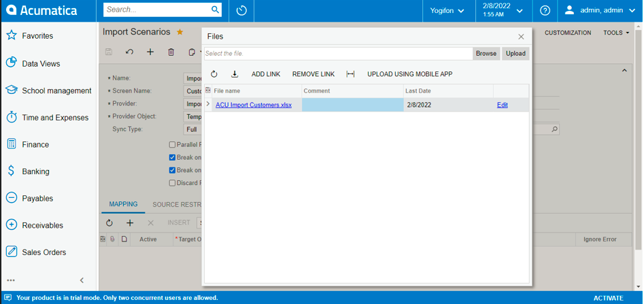The height and width of the screenshot is (304, 644).
Task: Click the Undo cancel icon in toolbar
Action: click(129, 52)
